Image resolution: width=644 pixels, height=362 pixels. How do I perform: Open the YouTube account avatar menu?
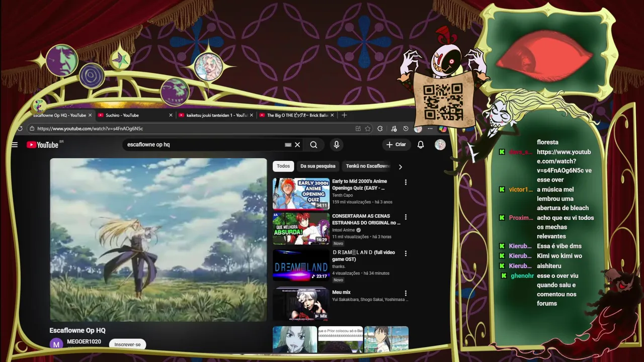440,145
